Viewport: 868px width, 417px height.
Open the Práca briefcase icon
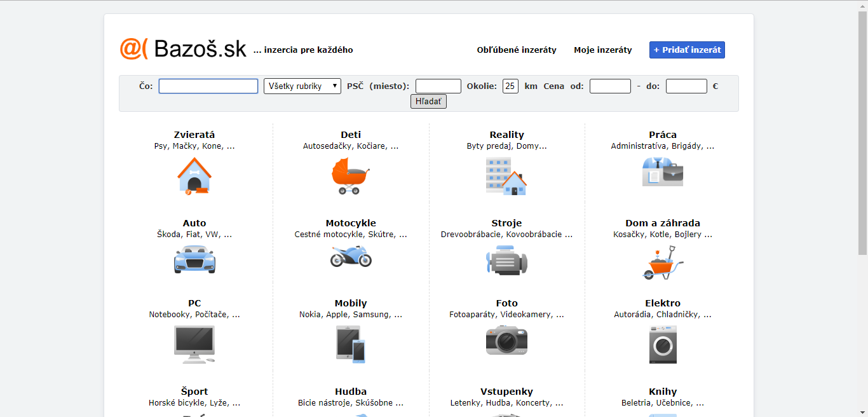click(663, 171)
